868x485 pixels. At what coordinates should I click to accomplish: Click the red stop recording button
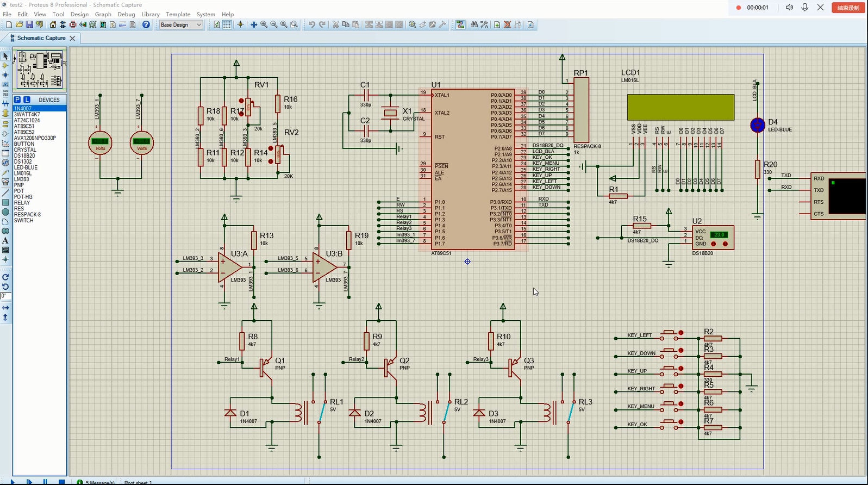click(x=848, y=8)
